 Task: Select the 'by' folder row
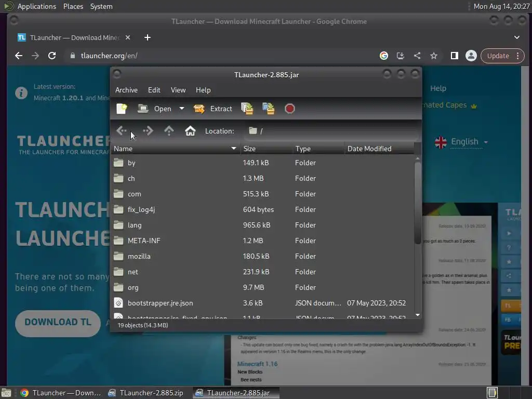coord(262,163)
